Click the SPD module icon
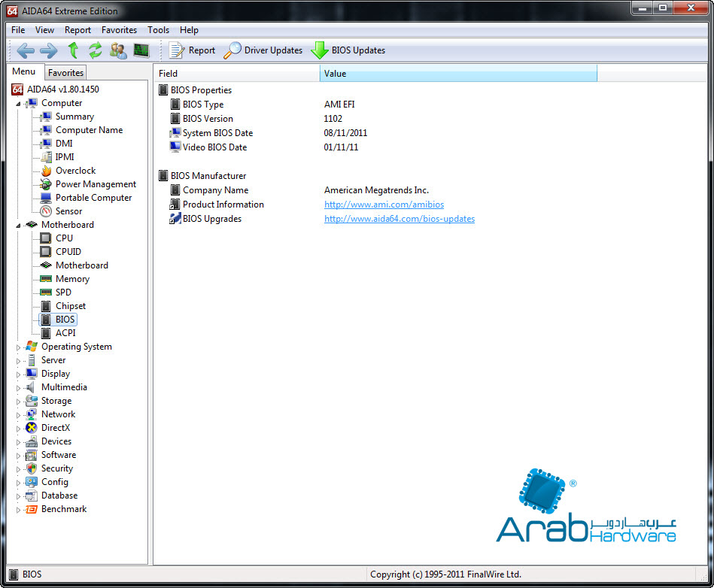 [x=46, y=292]
